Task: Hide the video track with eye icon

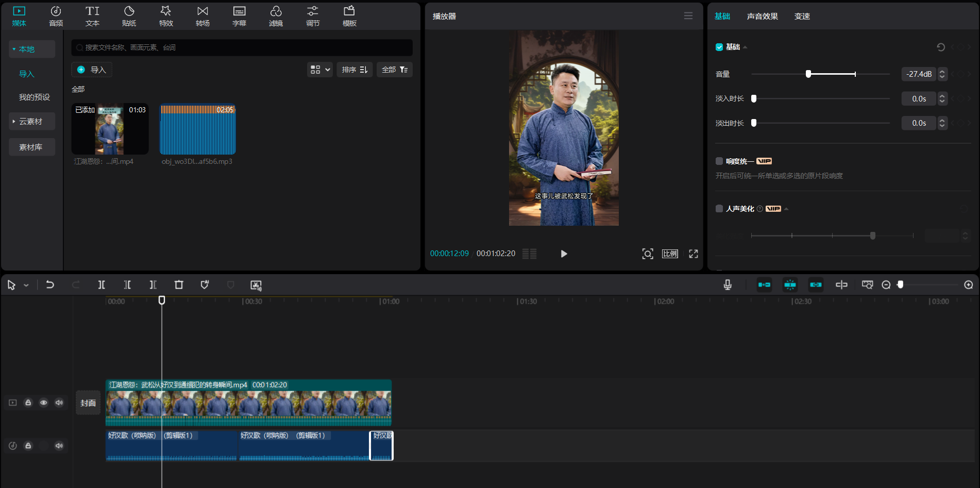Action: tap(44, 402)
